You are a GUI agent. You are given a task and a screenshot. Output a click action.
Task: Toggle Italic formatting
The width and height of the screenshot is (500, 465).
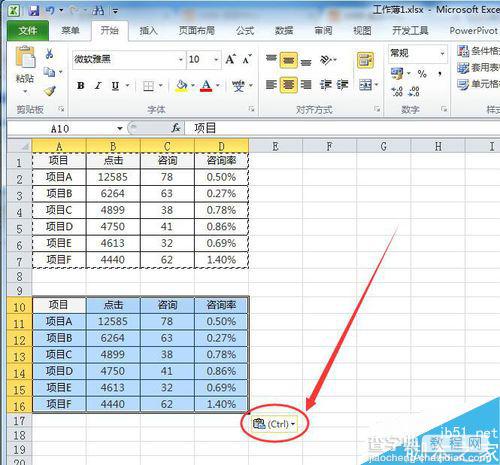click(x=98, y=86)
